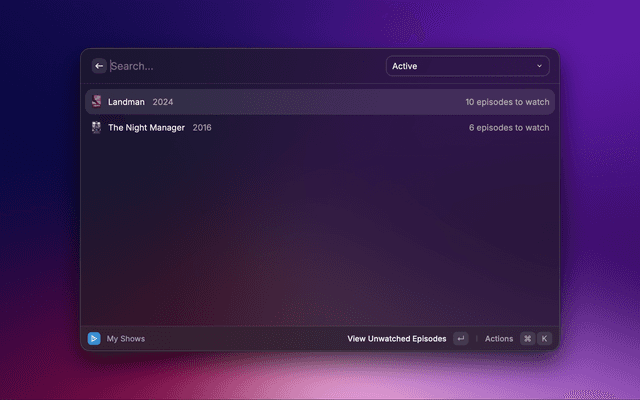This screenshot has width=640, height=400.
Task: Click empty list area below The Night Manager
Action: pos(320,230)
